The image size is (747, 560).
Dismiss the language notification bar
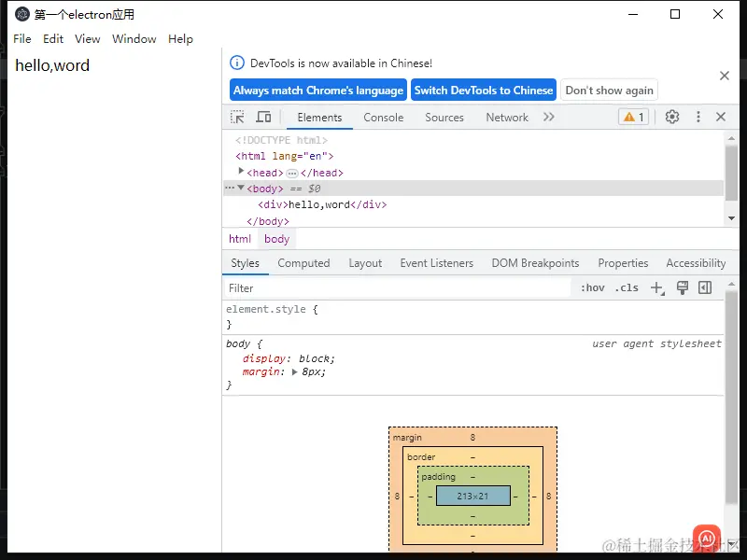725,76
